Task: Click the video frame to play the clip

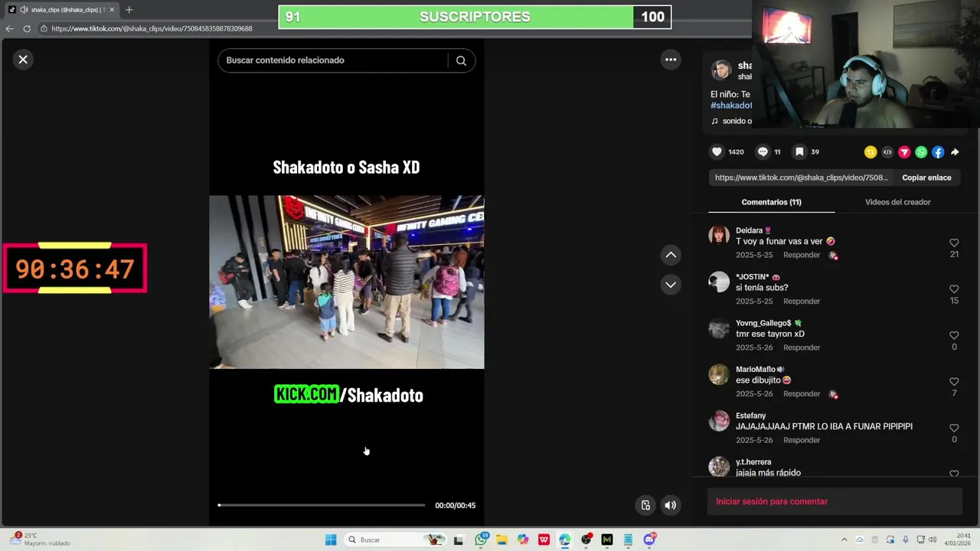Action: 347,282
